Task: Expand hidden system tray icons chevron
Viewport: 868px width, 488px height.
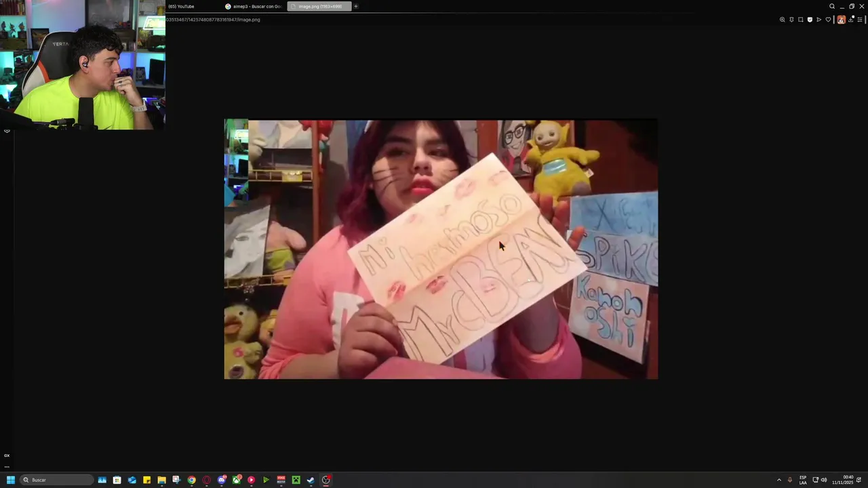Action: pos(778,480)
